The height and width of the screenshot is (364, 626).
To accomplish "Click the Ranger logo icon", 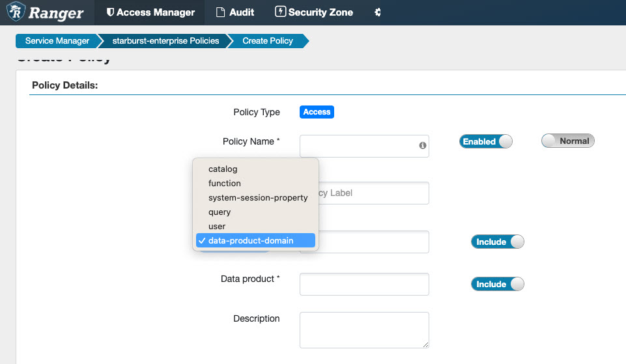I will coord(16,12).
